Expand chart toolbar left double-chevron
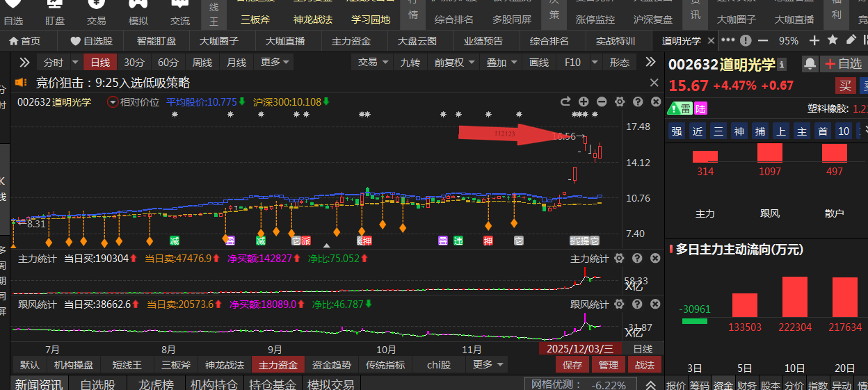The height and width of the screenshot is (390, 868). pos(24,63)
